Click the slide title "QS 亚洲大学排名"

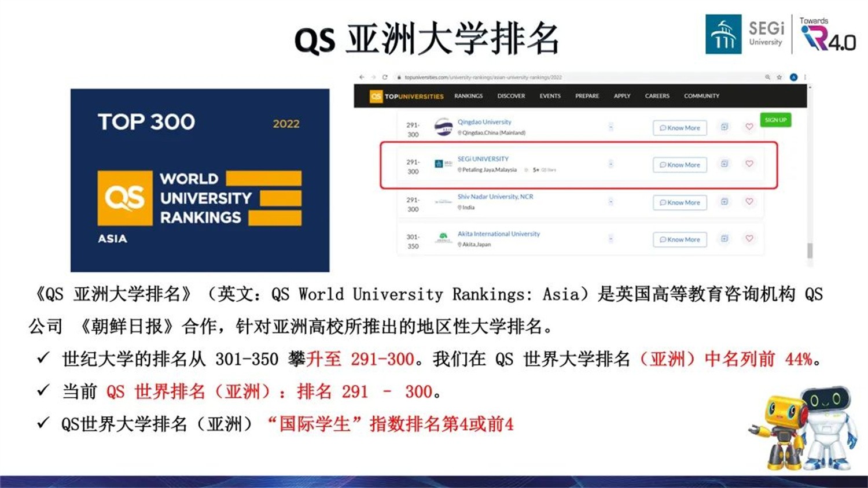426,40
